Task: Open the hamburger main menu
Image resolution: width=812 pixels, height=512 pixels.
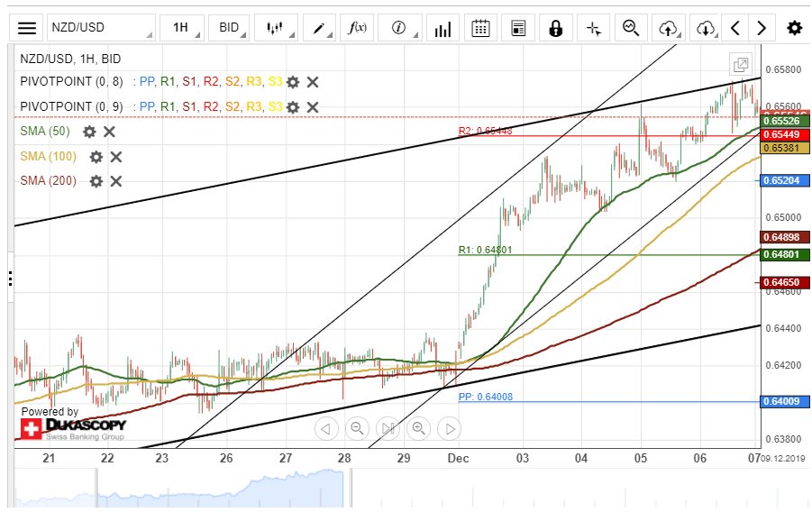Action: 28,28
